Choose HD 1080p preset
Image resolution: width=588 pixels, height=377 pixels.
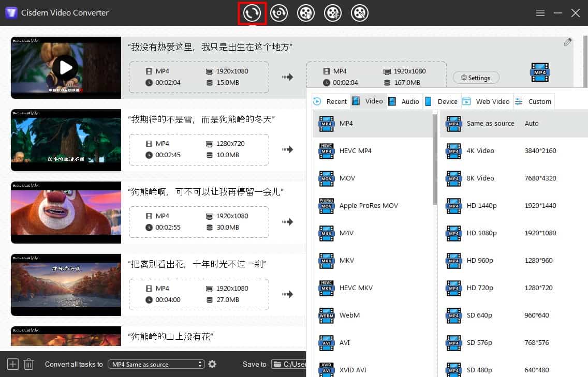pyautogui.click(x=514, y=233)
